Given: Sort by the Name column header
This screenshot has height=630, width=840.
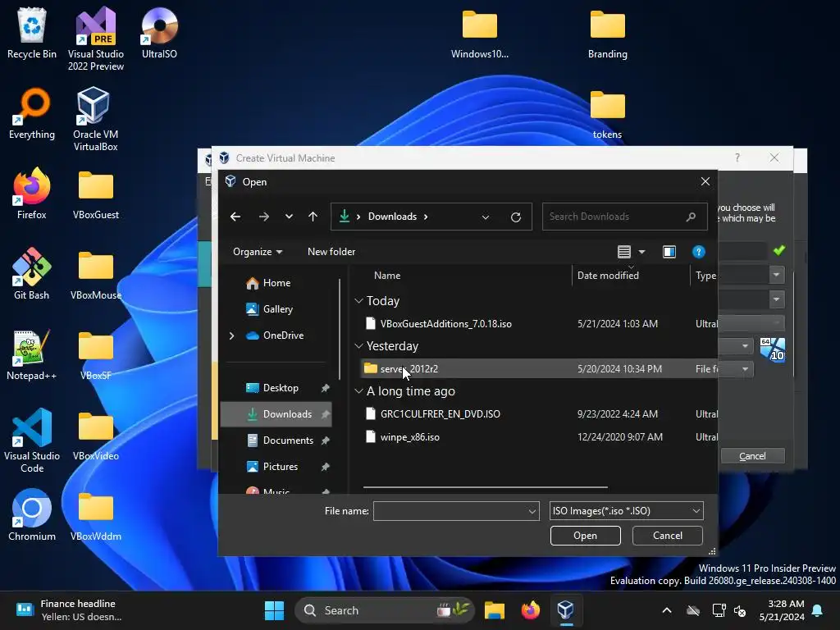Looking at the screenshot, I should (387, 276).
